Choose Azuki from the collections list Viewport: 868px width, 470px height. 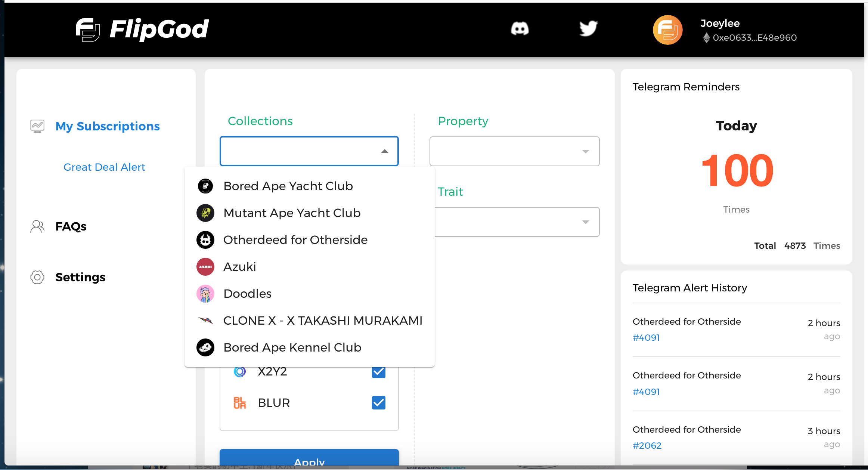coord(310,267)
